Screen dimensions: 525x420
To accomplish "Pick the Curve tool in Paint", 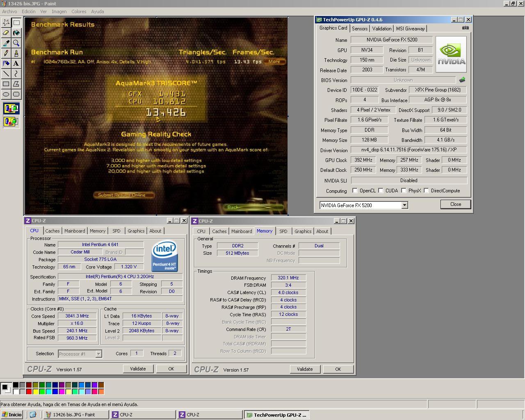I will (16, 74).
